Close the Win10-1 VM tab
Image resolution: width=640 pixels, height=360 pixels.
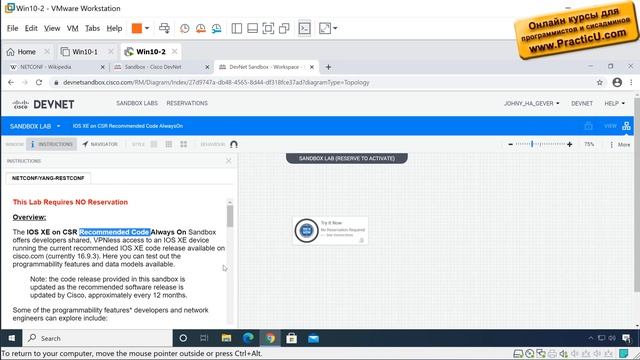coord(111,52)
